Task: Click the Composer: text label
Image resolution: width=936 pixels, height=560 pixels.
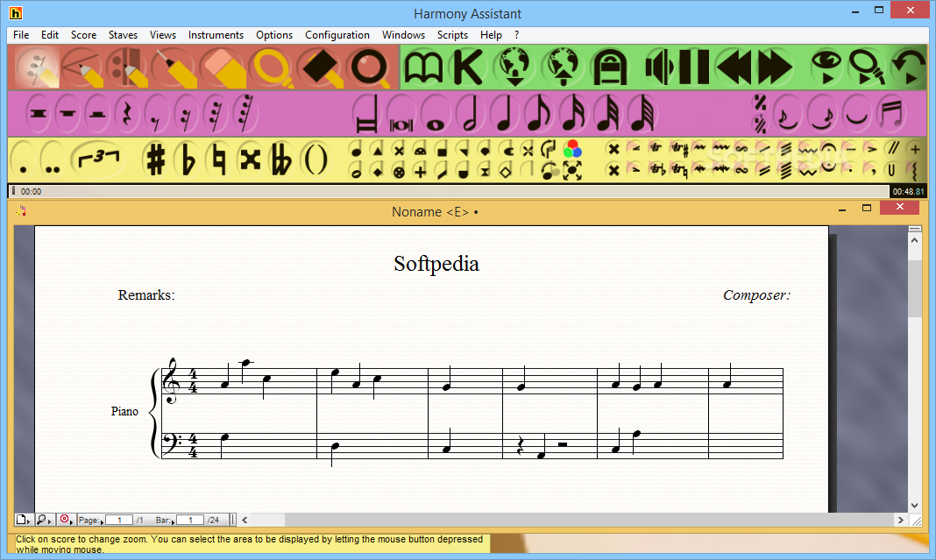Action: (x=756, y=295)
